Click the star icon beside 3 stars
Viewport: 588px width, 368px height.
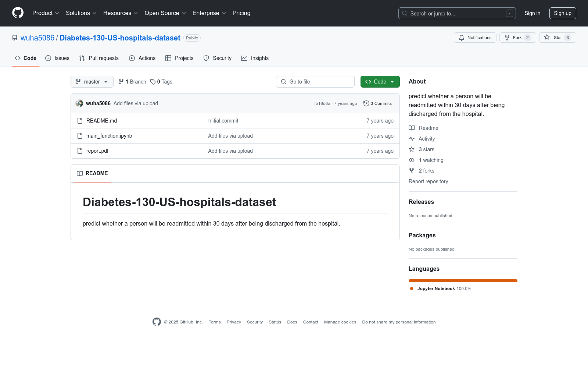click(412, 149)
